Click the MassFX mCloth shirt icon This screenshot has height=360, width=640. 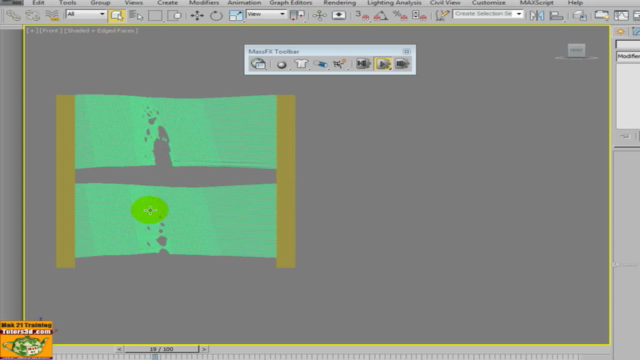point(301,64)
